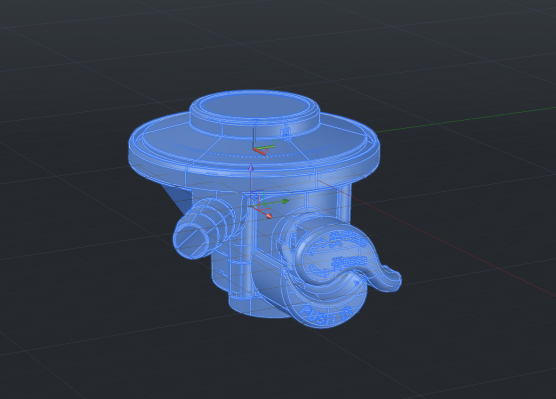Select the dotted scale ring on the flange

tap(254, 153)
